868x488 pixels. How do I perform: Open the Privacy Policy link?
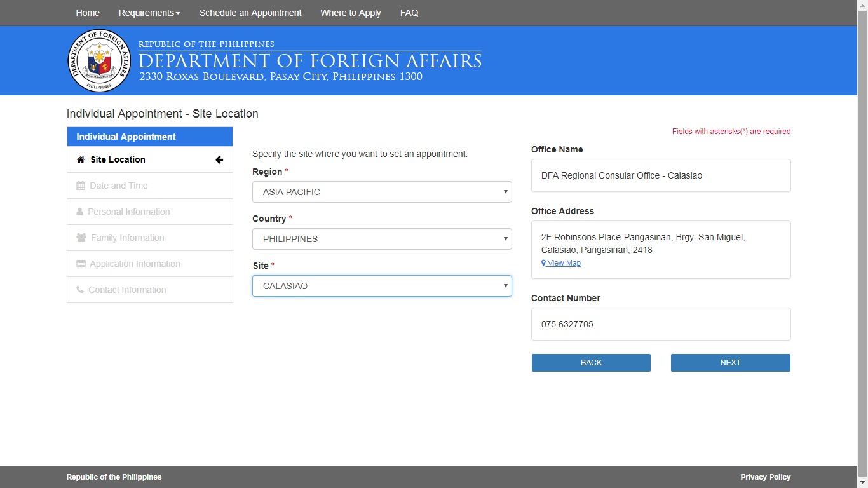[x=765, y=477]
